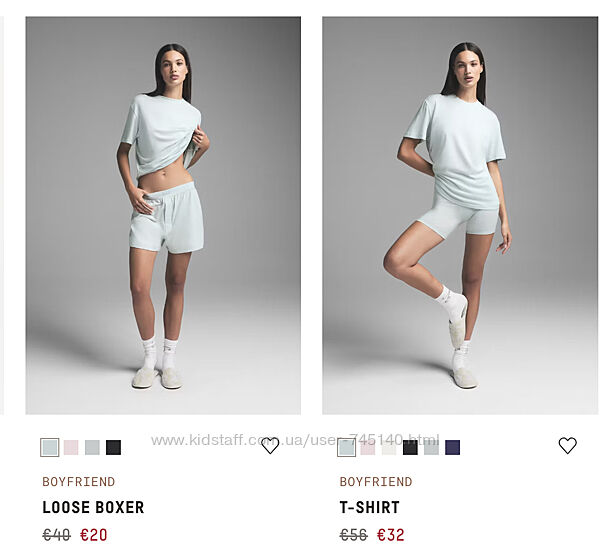Image resolution: width=600 pixels, height=555 pixels.
Task: Select grey color swatch for Loose Boxer
Action: coord(92,447)
